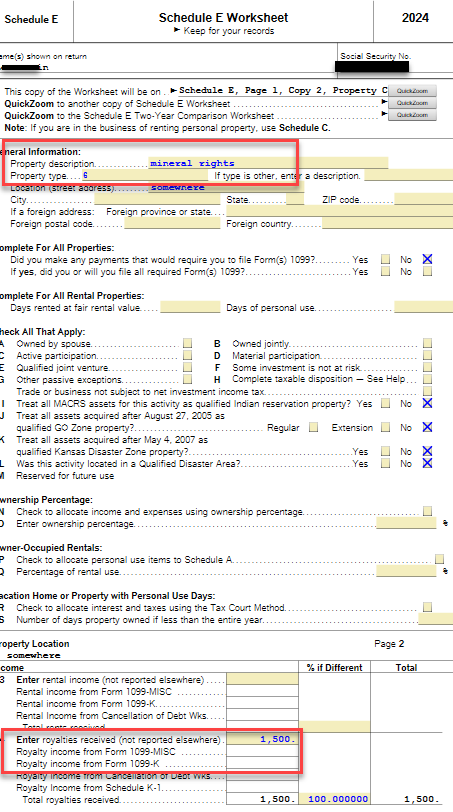Viewport: 453px width, 812px height.
Task: Click 'Schedule E, Page 1, Copy 2, Property C' text
Action: [x=283, y=90]
